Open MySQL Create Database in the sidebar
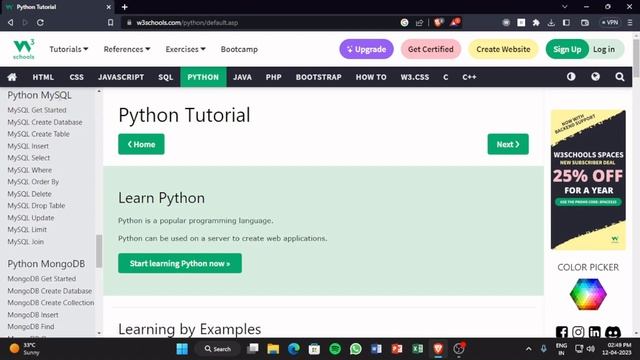Screen dimensions: 640x360 45,122
